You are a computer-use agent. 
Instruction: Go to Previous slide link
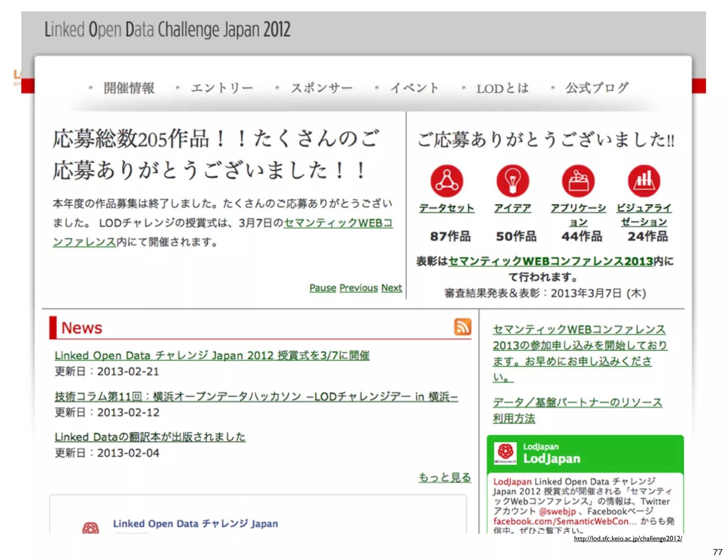359,288
